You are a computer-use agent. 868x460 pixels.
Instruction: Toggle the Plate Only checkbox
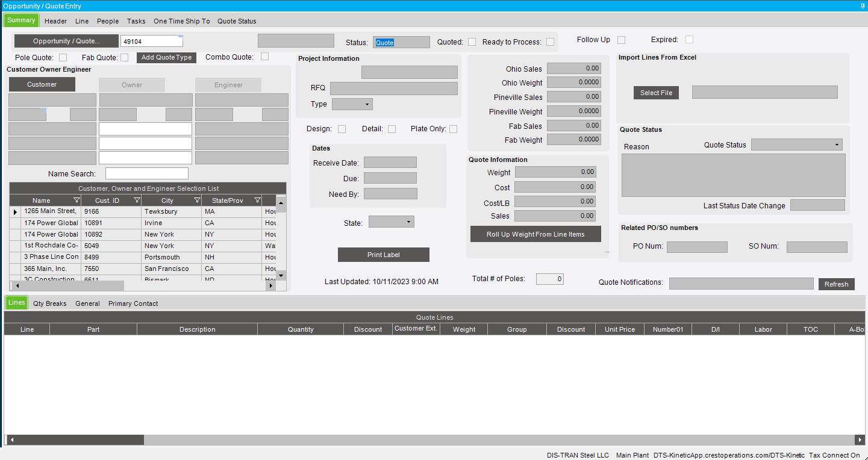(x=453, y=129)
